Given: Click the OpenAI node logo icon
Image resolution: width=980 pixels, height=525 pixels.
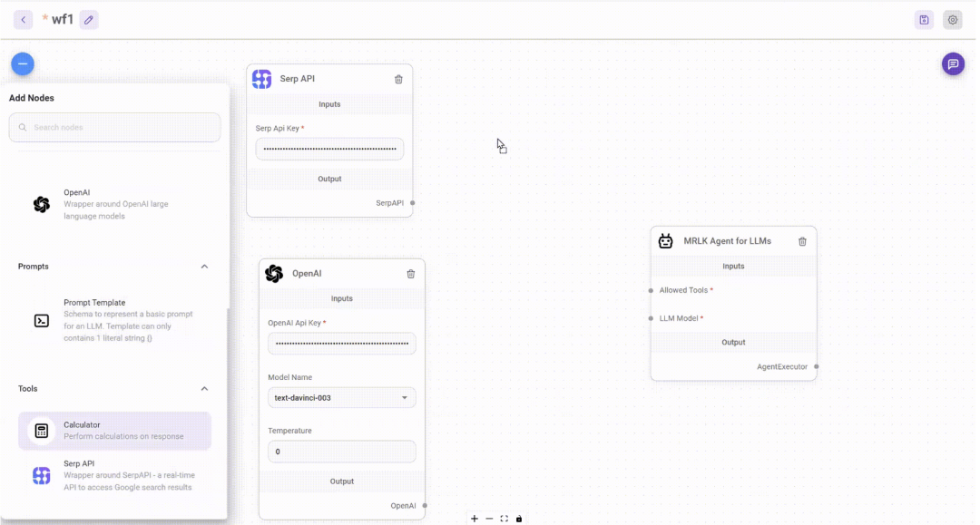Looking at the screenshot, I should point(274,274).
